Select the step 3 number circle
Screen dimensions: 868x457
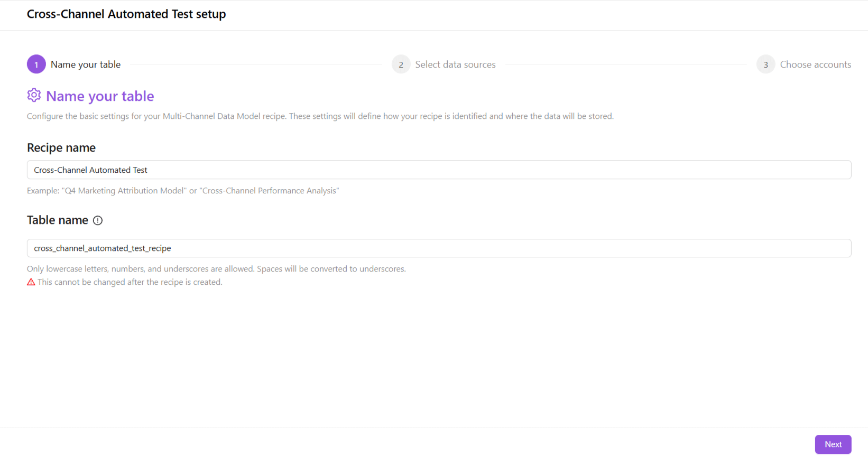pos(765,64)
